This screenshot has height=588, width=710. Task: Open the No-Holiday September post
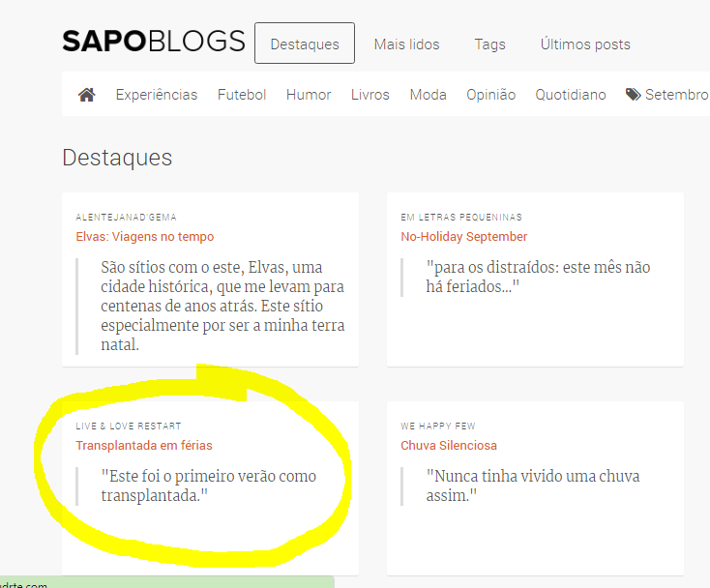coord(464,237)
